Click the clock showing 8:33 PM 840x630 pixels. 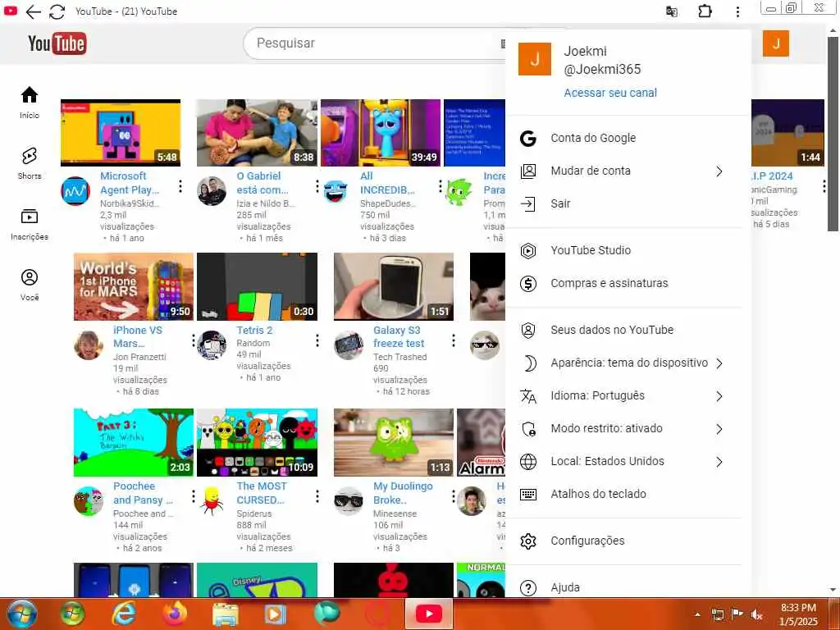798,614
